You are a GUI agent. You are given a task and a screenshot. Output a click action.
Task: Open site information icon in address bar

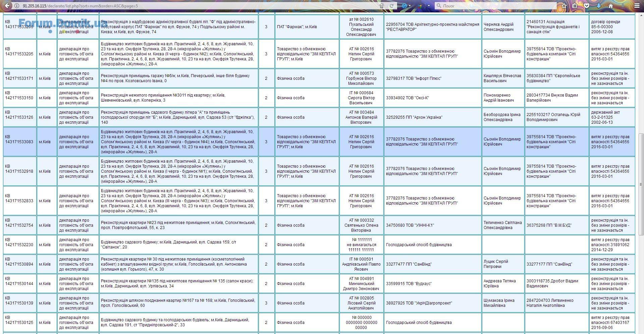click(x=17, y=6)
